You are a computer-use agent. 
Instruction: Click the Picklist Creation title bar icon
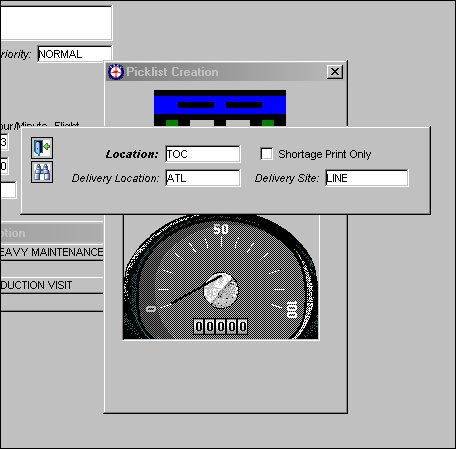(116, 72)
